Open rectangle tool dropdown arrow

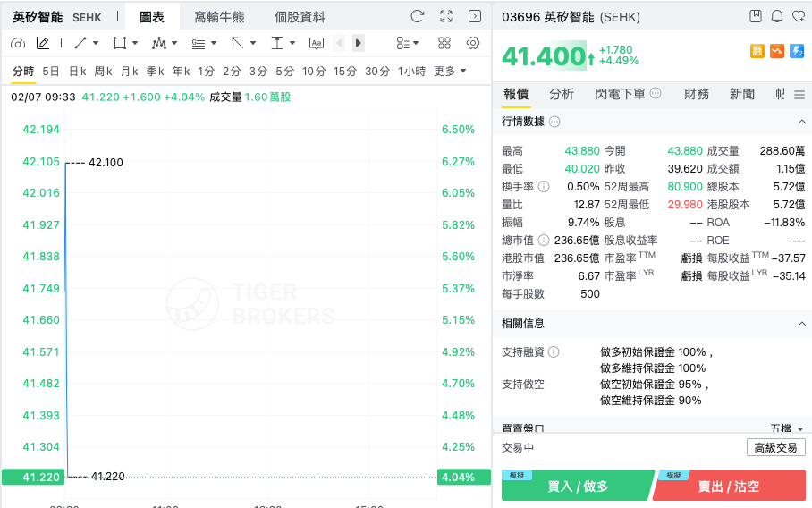click(x=135, y=43)
